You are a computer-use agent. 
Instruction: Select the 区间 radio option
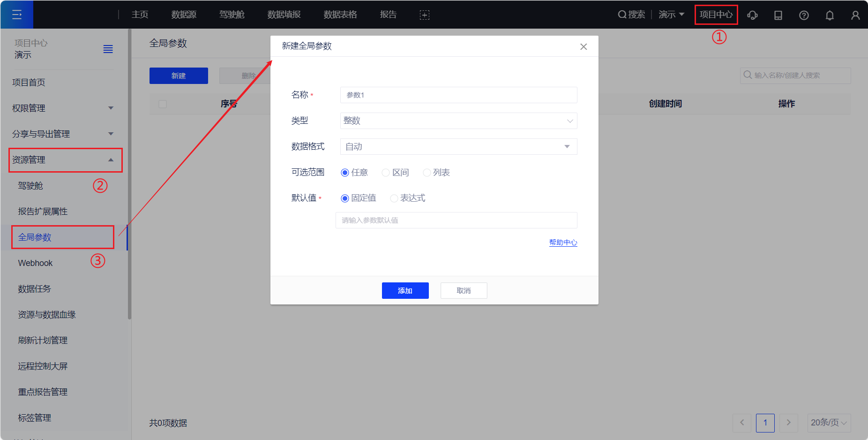click(x=386, y=173)
